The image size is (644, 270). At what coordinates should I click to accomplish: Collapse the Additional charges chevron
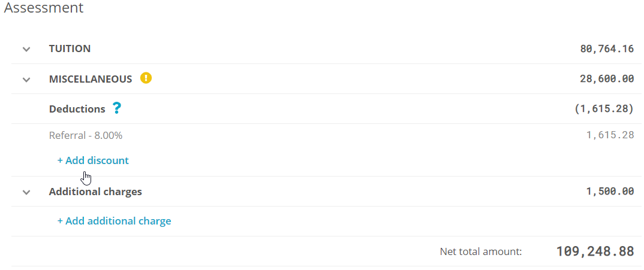[x=26, y=192]
